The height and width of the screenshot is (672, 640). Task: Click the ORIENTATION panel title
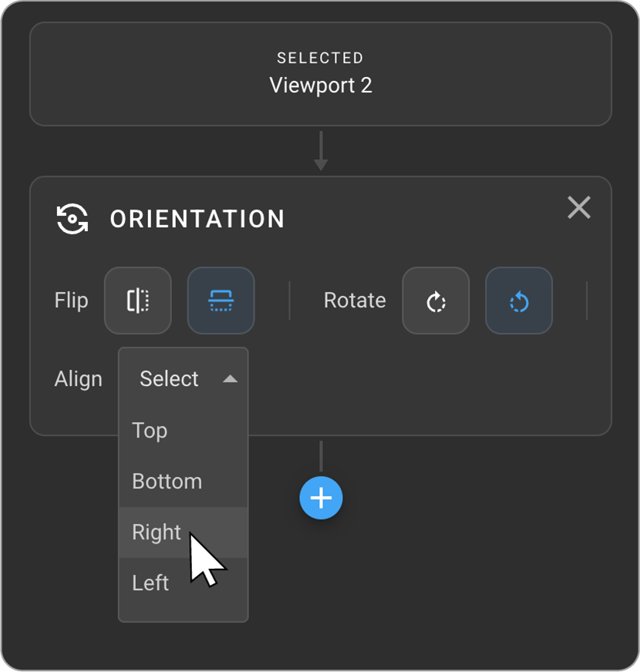click(x=197, y=219)
